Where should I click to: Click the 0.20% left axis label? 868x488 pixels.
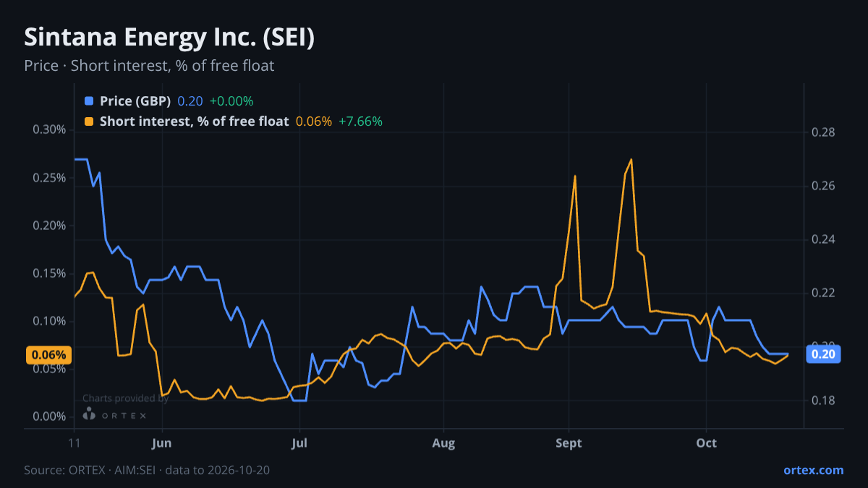(50, 226)
